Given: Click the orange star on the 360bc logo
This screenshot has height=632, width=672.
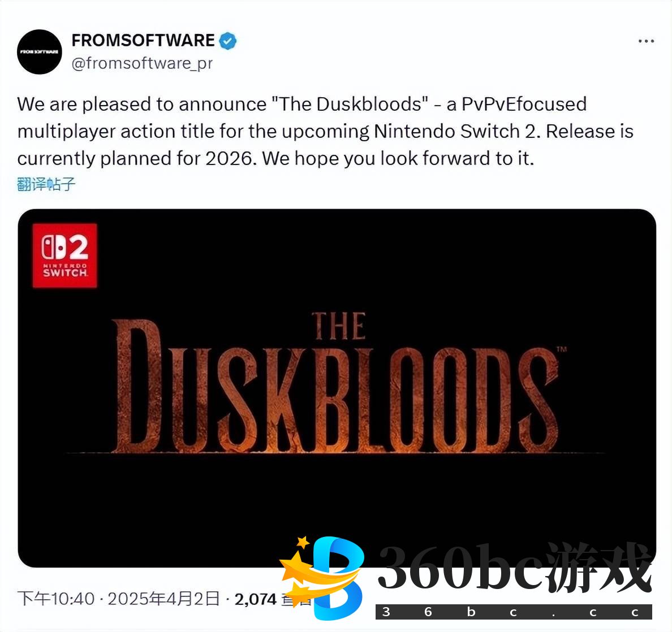Looking at the screenshot, I should point(303,542).
